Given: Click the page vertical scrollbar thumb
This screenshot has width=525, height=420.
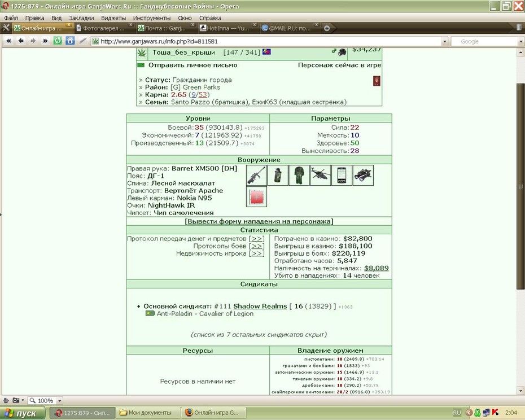Looking at the screenshot, I should [x=520, y=186].
